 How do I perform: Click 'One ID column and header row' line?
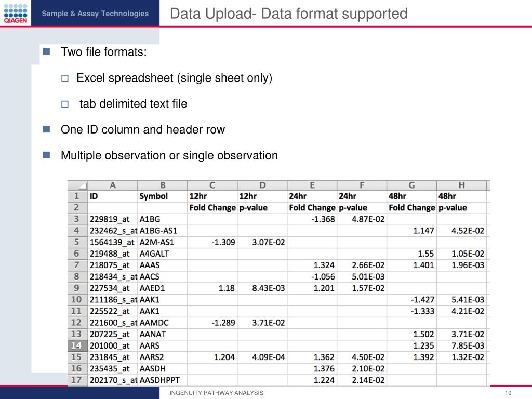tap(143, 129)
